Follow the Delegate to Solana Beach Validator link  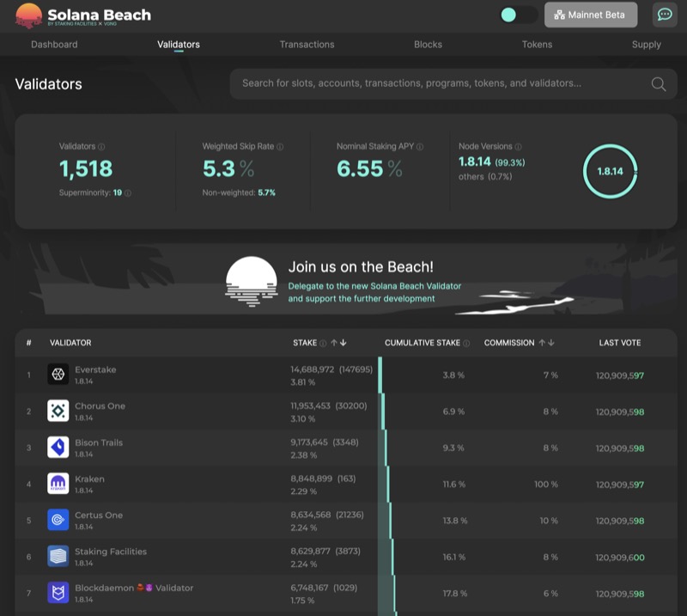click(374, 292)
